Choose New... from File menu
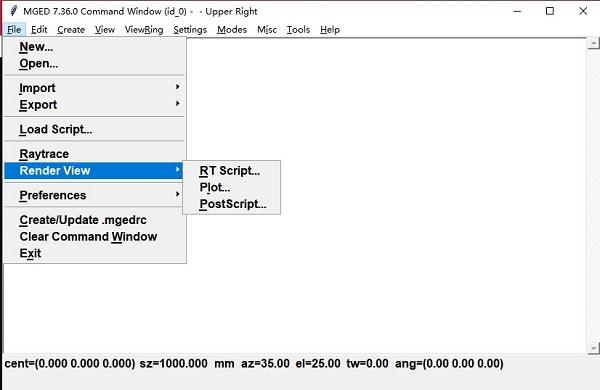 coord(95,47)
